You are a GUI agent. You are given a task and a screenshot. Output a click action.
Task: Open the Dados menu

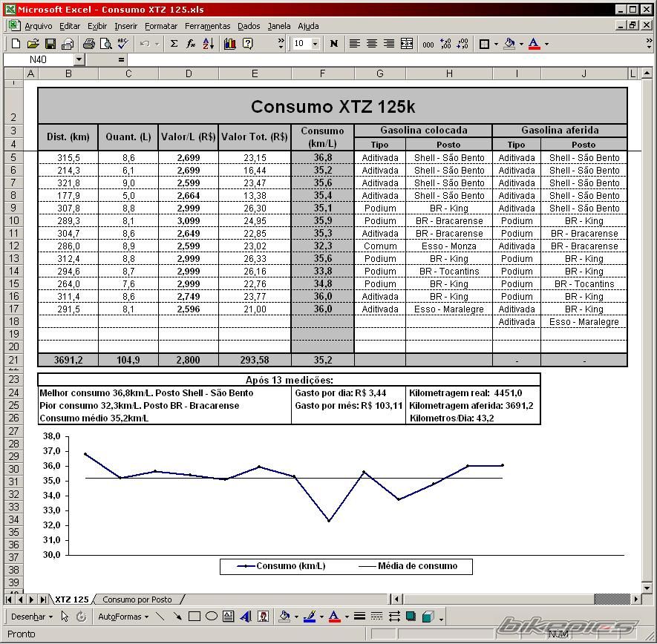pyautogui.click(x=249, y=26)
